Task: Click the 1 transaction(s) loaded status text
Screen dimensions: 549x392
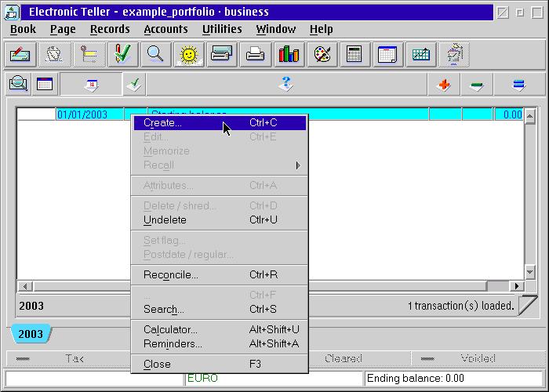Action: [x=461, y=306]
